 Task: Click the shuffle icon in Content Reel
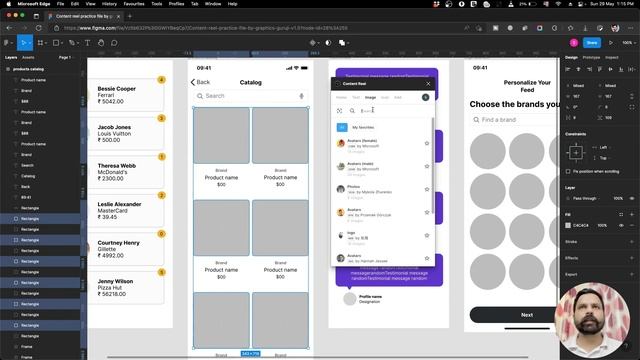click(339, 111)
